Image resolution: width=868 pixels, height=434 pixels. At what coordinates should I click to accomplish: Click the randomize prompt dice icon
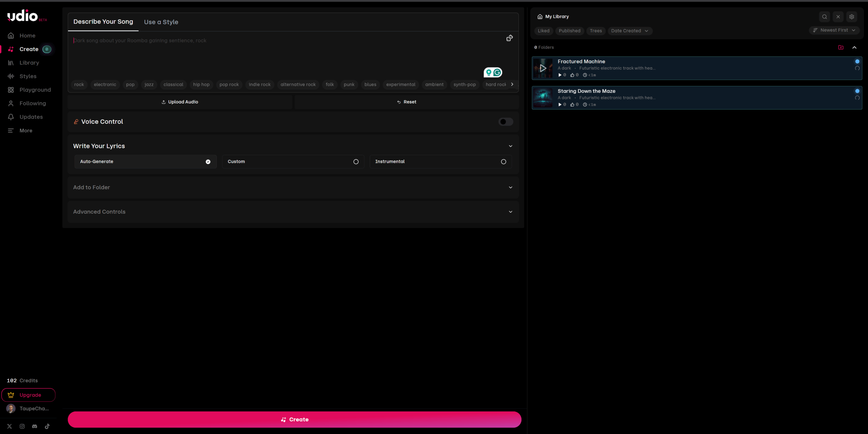[x=510, y=38]
